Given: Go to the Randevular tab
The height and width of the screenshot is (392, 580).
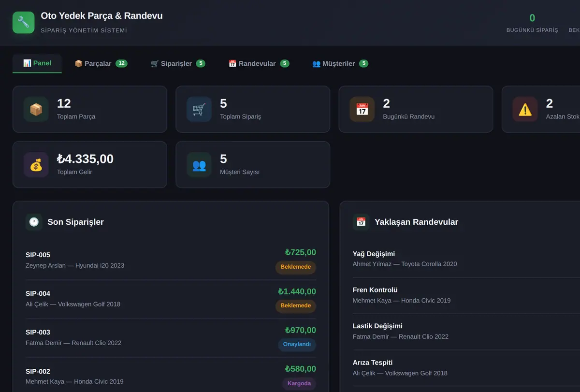Looking at the screenshot, I should coord(259,63).
